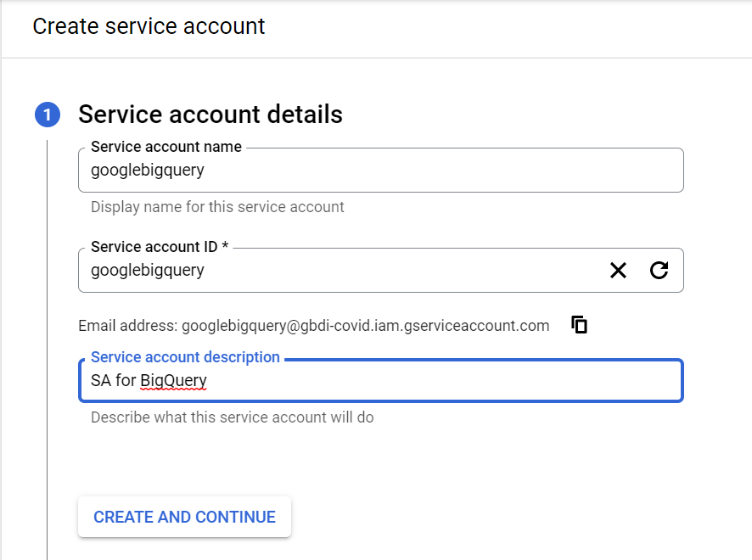Click the red-underlined word 'BigQuery'
This screenshot has height=560, width=752.
click(x=173, y=381)
